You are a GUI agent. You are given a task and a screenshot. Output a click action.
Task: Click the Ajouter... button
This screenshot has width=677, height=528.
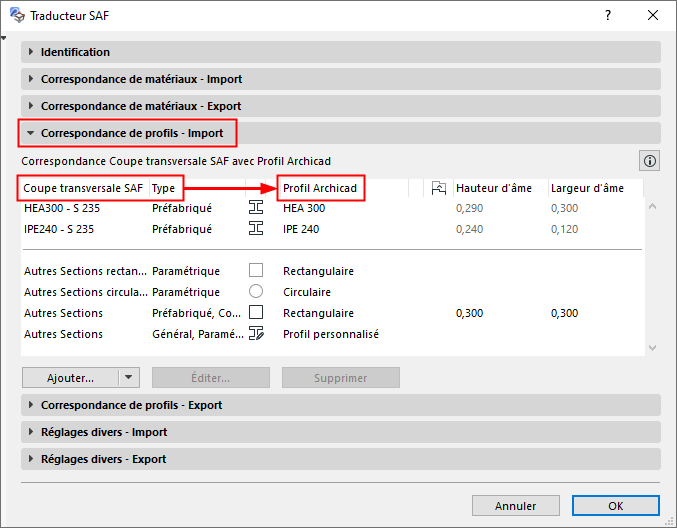point(70,378)
